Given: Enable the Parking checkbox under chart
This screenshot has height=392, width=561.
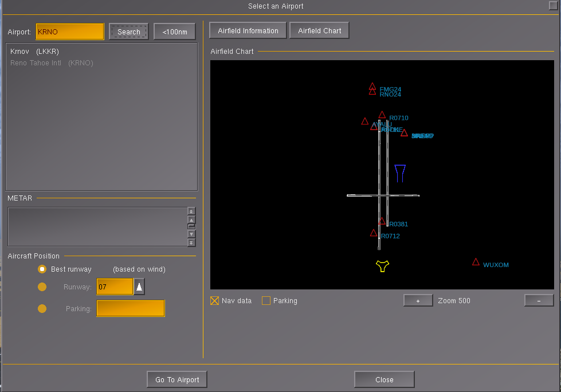Looking at the screenshot, I should pyautogui.click(x=266, y=301).
